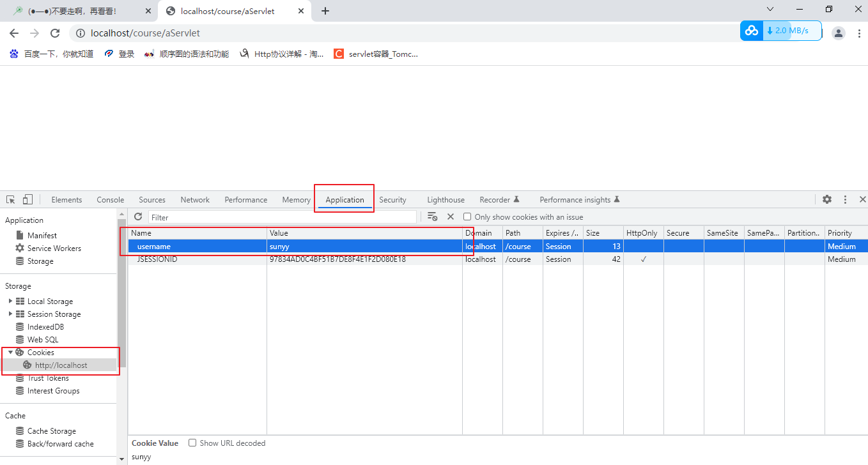Toggle the device toolbar icon
The height and width of the screenshot is (465, 868).
pyautogui.click(x=27, y=200)
